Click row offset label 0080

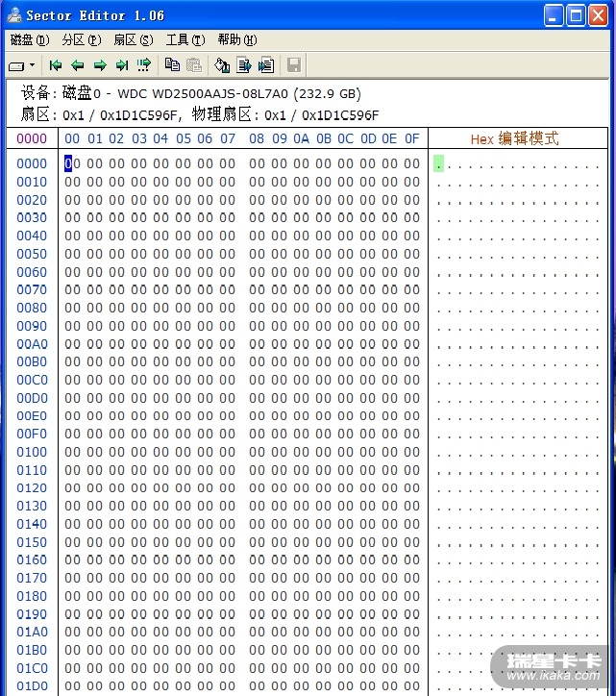(x=32, y=308)
